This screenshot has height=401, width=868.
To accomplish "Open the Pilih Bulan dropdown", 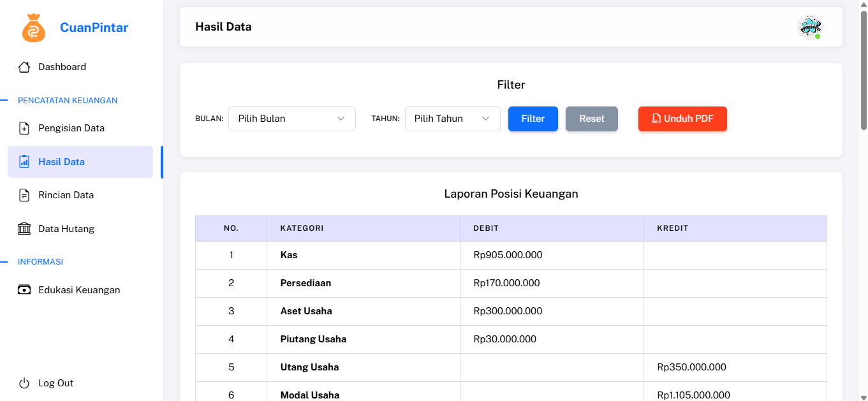I will (x=291, y=119).
